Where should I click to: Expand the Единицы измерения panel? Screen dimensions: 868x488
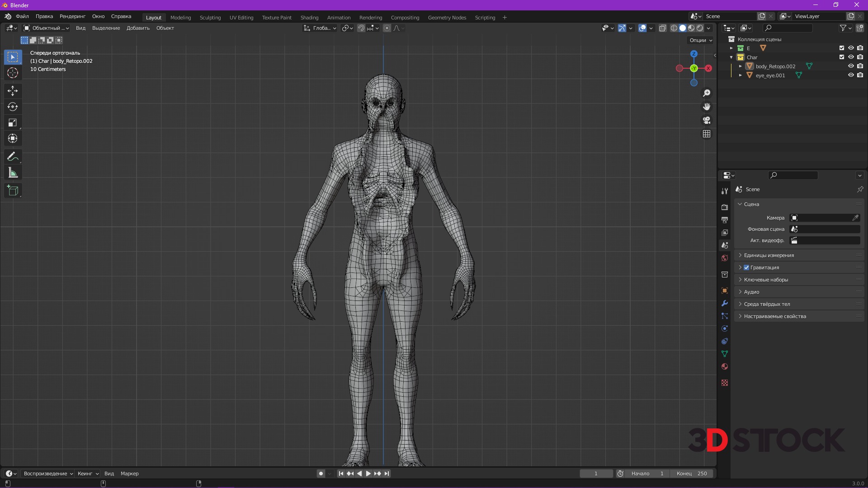(769, 255)
